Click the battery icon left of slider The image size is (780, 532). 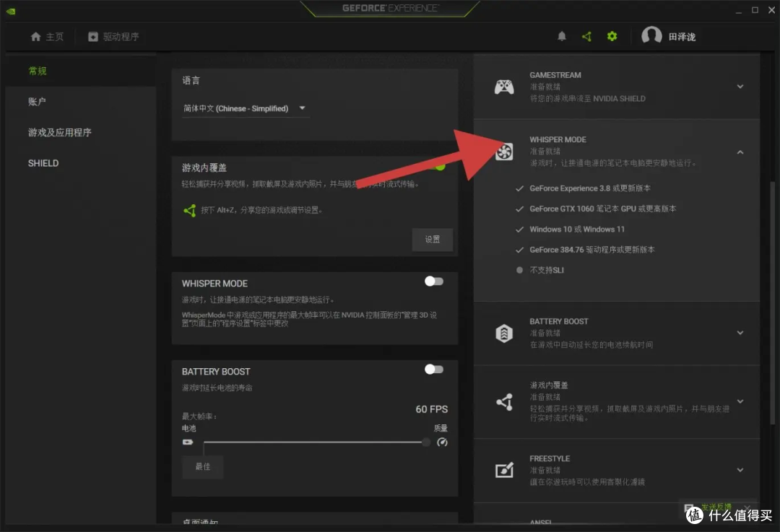click(188, 442)
